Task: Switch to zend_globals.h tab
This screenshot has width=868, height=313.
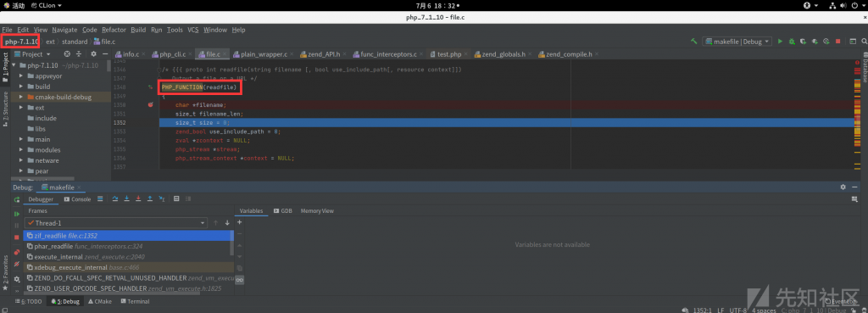Action: (504, 54)
